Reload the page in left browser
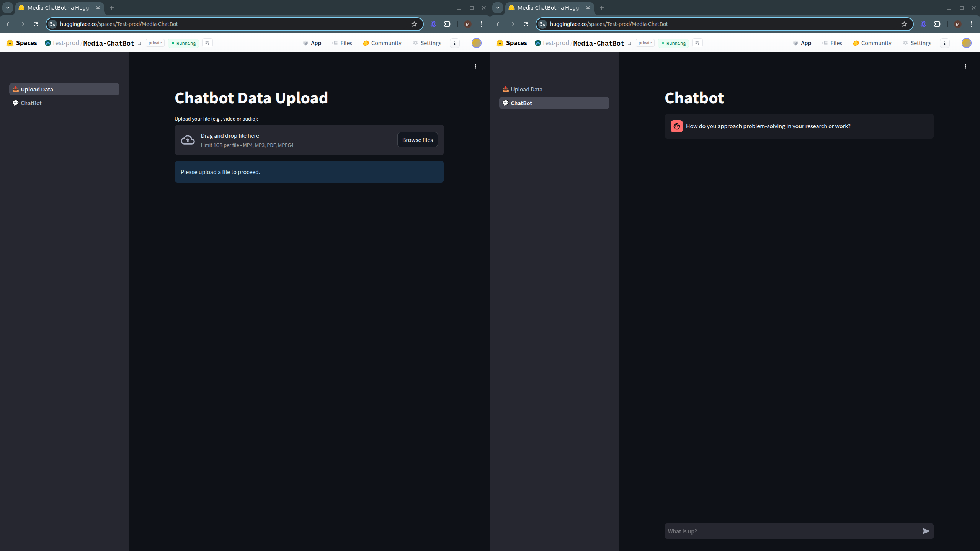Screen dimensions: 980x551 coord(36,24)
